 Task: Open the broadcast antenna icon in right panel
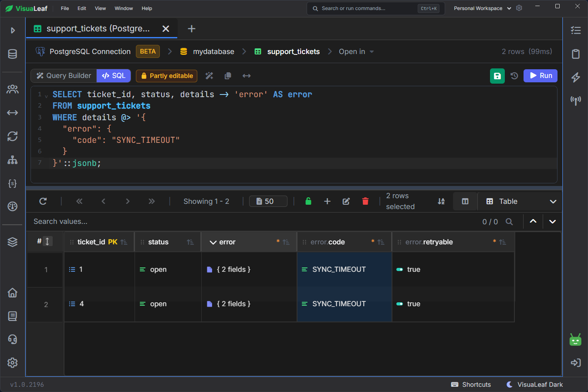click(x=576, y=101)
